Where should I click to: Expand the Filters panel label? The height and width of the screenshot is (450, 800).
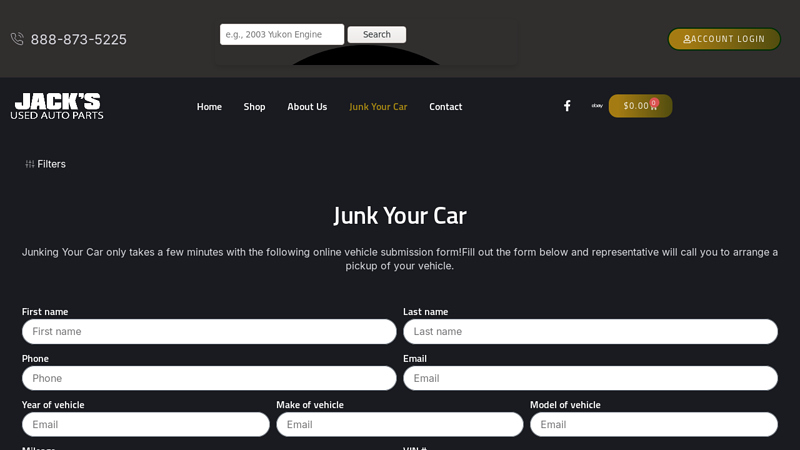pyautogui.click(x=51, y=164)
